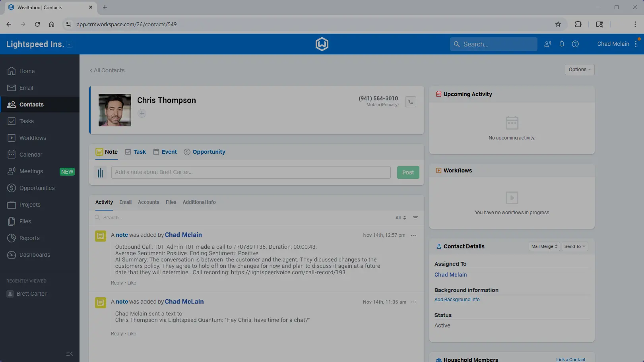The image size is (644, 362).
Task: Post the note
Action: [408, 172]
